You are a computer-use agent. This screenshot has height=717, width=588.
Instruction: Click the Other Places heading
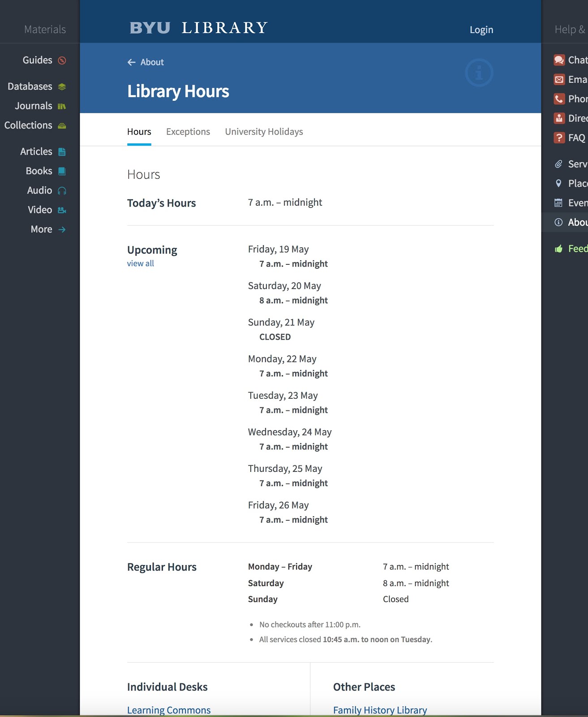364,687
